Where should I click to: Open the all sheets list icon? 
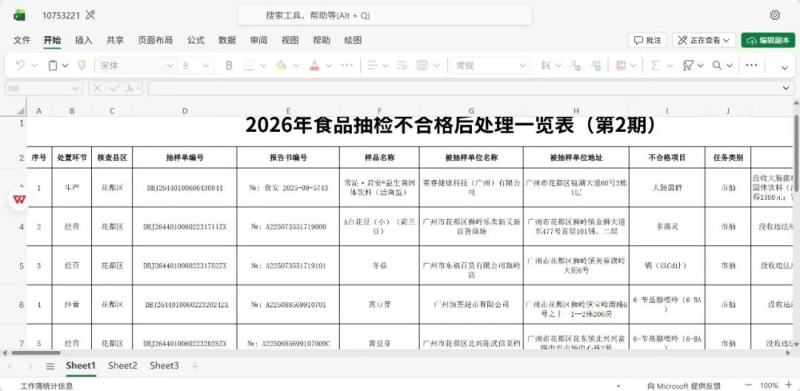tap(50, 366)
